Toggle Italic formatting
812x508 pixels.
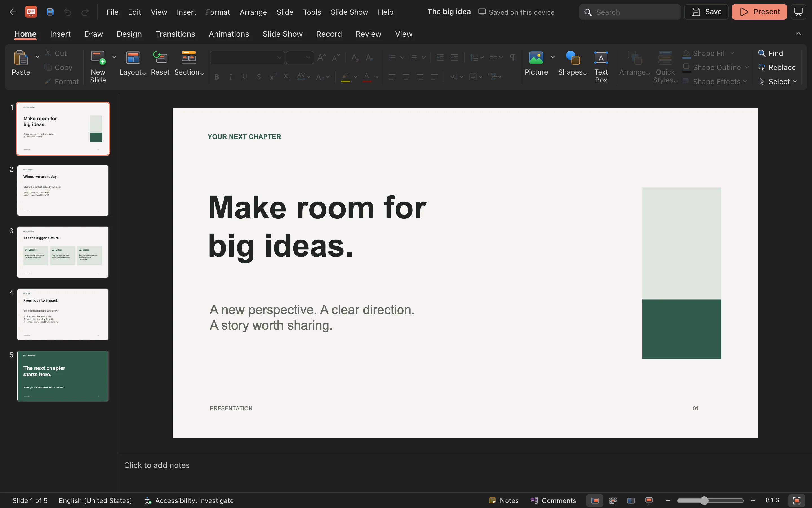pos(231,77)
